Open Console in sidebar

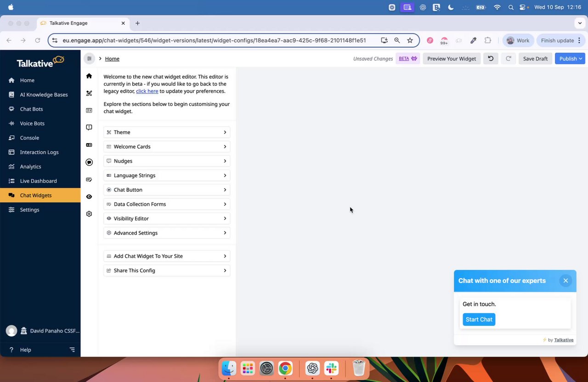coord(40,138)
